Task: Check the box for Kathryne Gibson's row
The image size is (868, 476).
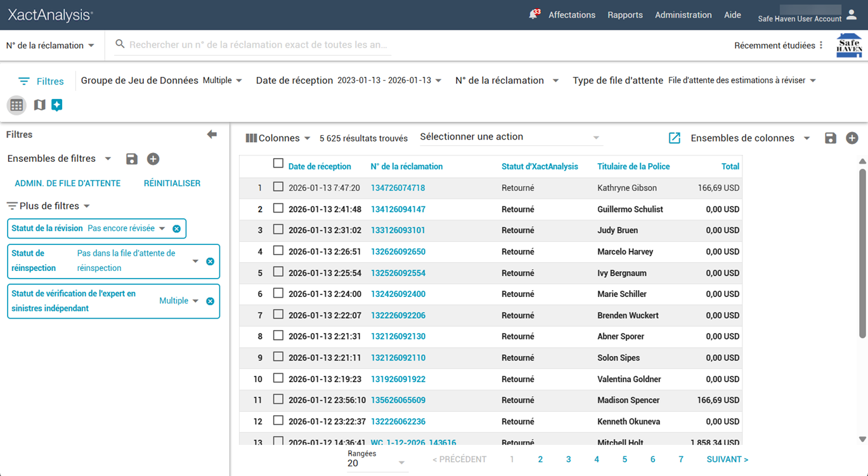Action: tap(278, 187)
